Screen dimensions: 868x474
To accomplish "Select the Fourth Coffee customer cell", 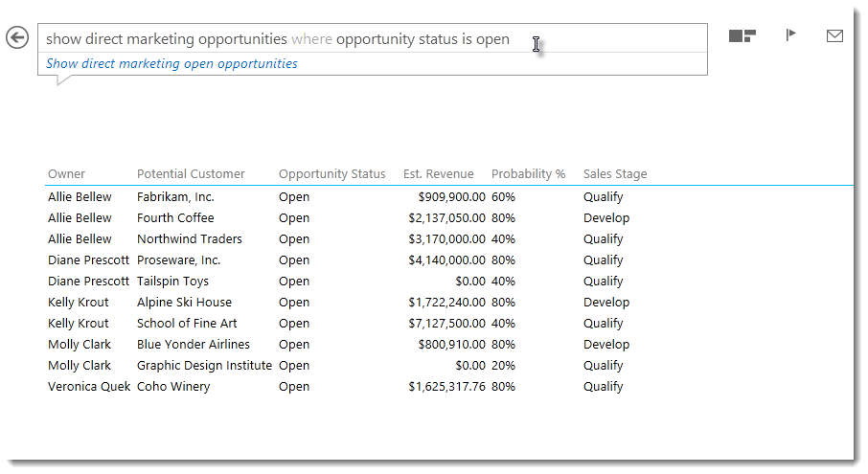I will (175, 218).
